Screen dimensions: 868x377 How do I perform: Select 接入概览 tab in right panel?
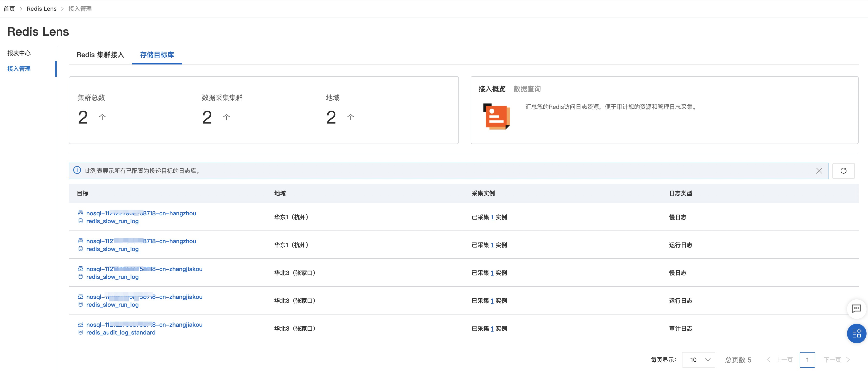coord(492,89)
